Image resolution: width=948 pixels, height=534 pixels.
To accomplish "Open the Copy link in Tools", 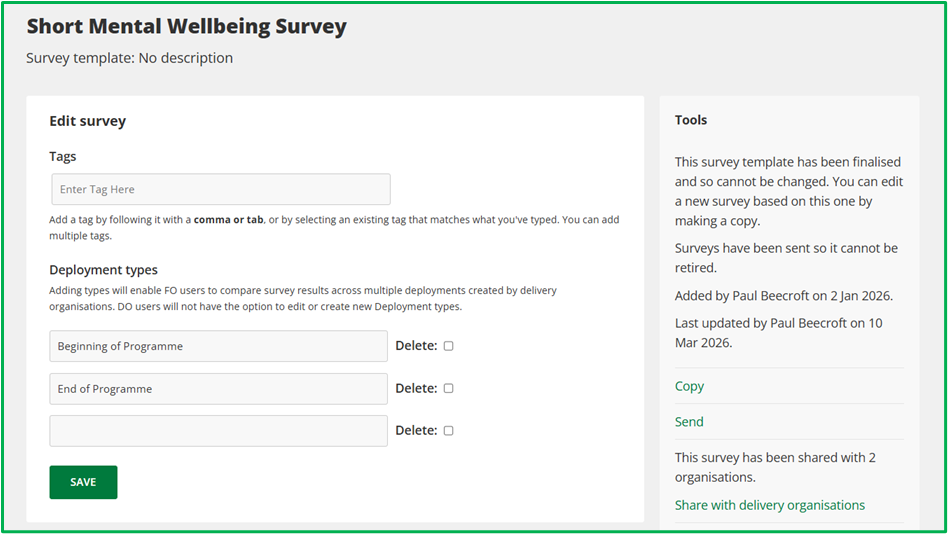I will tap(689, 386).
